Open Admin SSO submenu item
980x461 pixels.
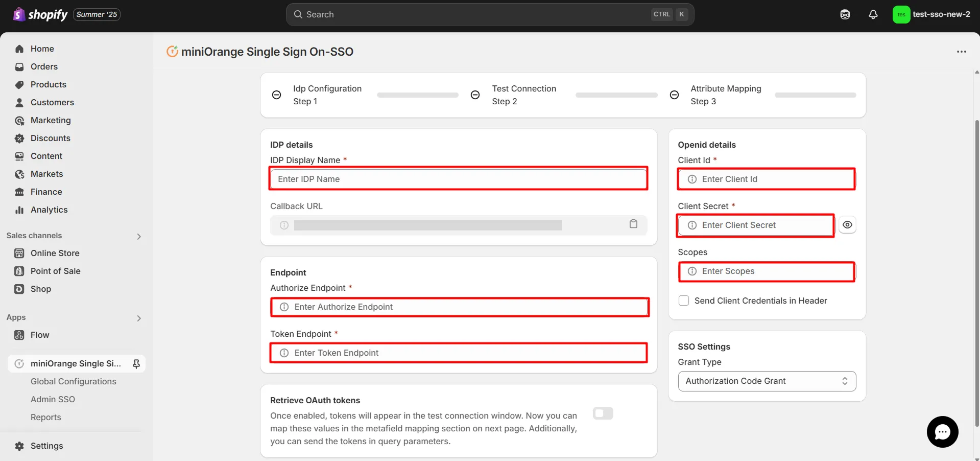53,400
